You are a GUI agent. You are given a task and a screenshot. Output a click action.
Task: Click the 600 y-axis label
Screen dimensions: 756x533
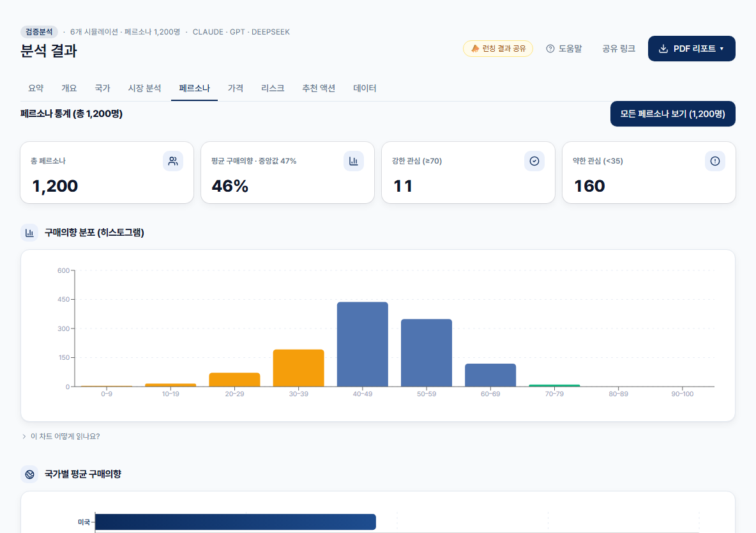64,270
